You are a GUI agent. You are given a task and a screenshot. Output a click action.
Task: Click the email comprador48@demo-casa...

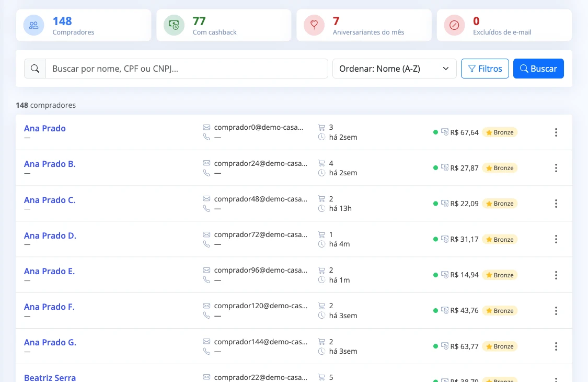[261, 199]
